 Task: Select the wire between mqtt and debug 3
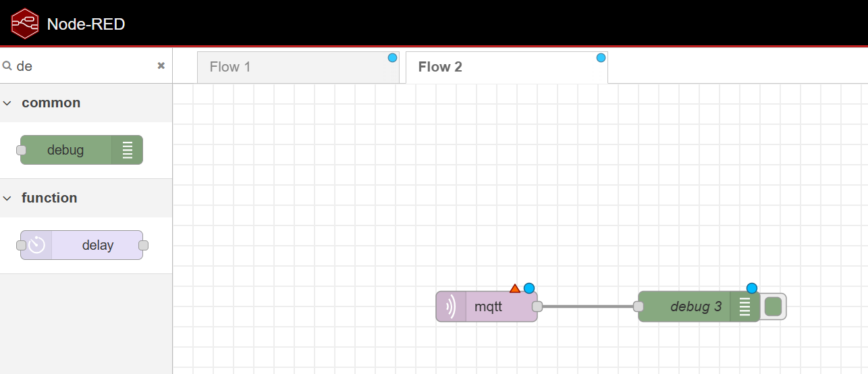pos(588,306)
